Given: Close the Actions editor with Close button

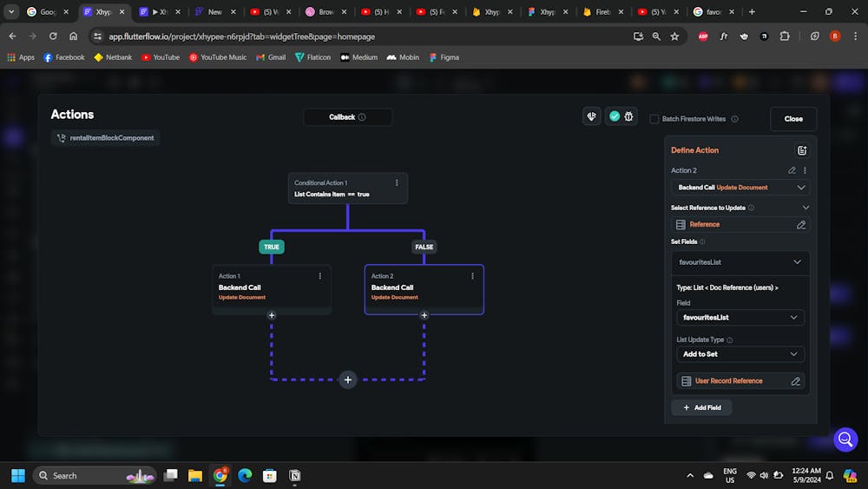Looking at the screenshot, I should pyautogui.click(x=792, y=119).
